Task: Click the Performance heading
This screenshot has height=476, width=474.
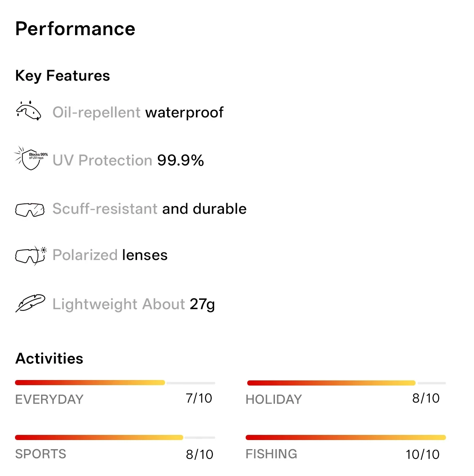Action: pos(75,29)
